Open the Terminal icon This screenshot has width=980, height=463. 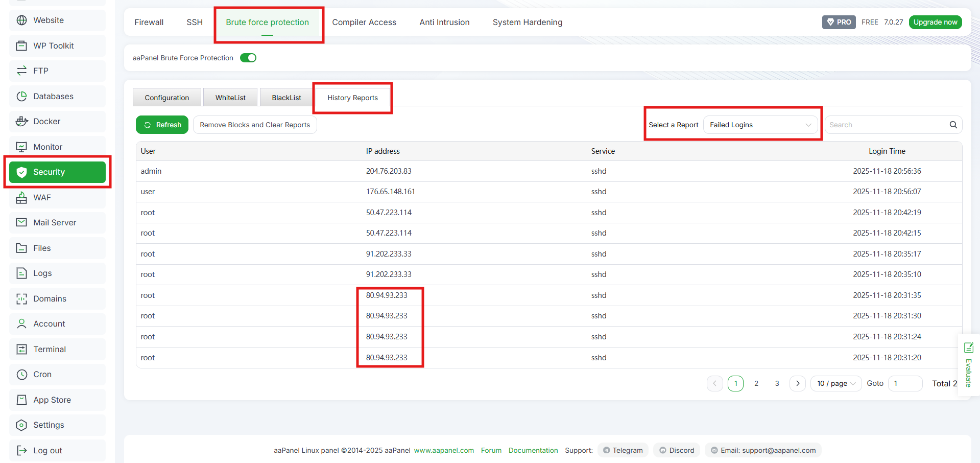click(x=21, y=349)
